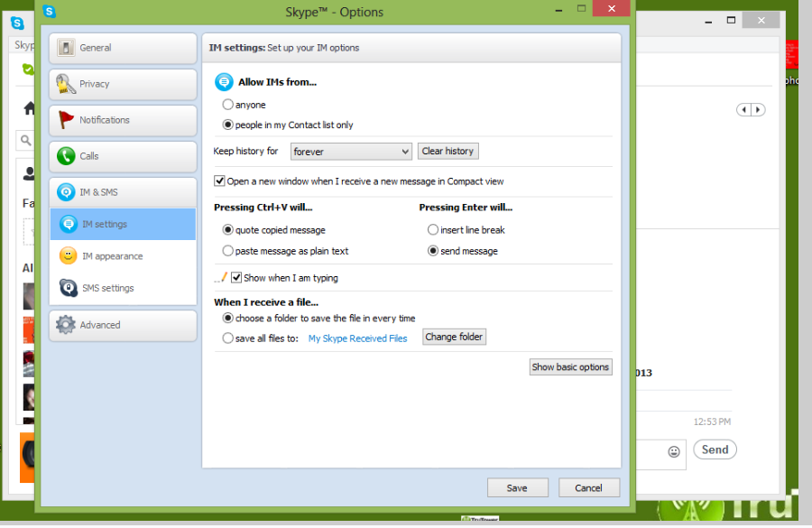Screen dimensions: 812x528
Task: Click the General settings icon
Action: tap(66, 48)
